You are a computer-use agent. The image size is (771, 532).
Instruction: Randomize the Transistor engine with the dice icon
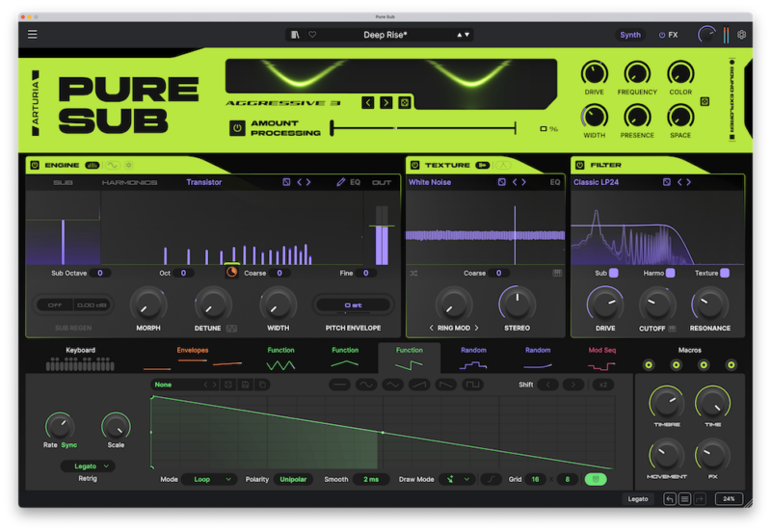pos(286,182)
